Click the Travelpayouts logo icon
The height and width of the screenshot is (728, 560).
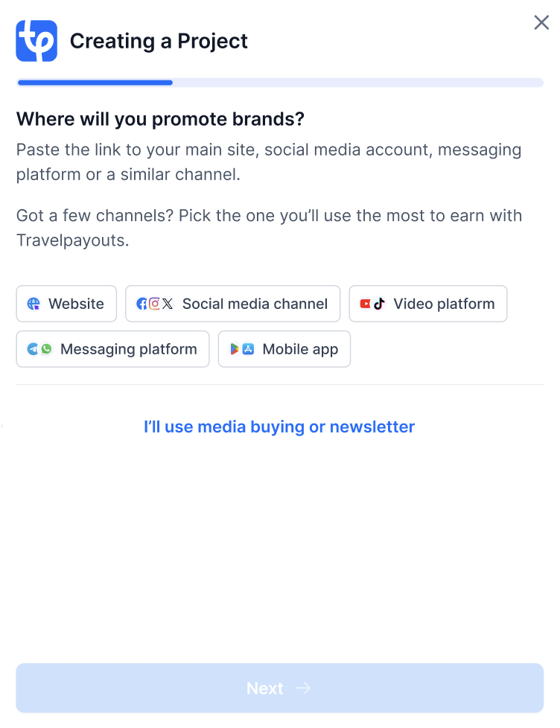pyautogui.click(x=36, y=41)
